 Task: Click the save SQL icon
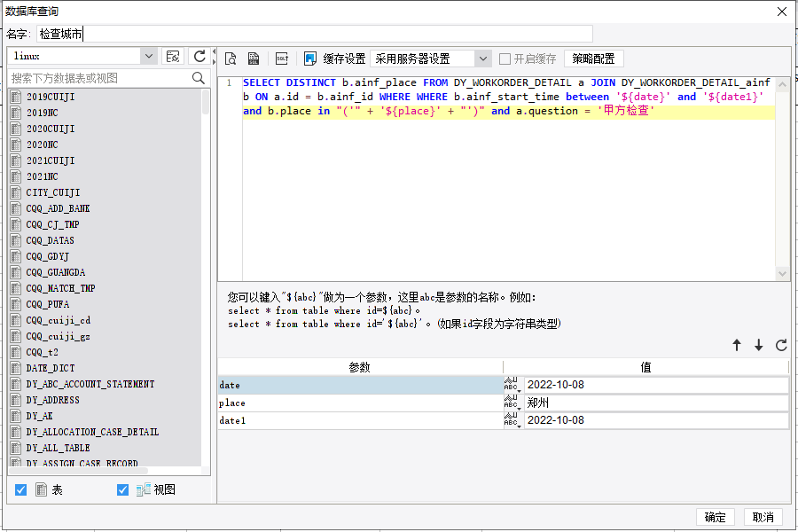click(x=254, y=59)
